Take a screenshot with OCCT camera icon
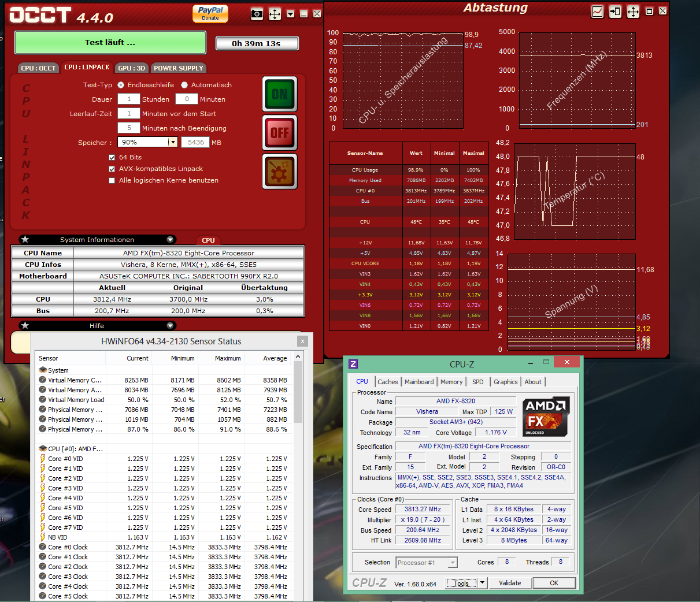700x602 pixels. [257, 14]
